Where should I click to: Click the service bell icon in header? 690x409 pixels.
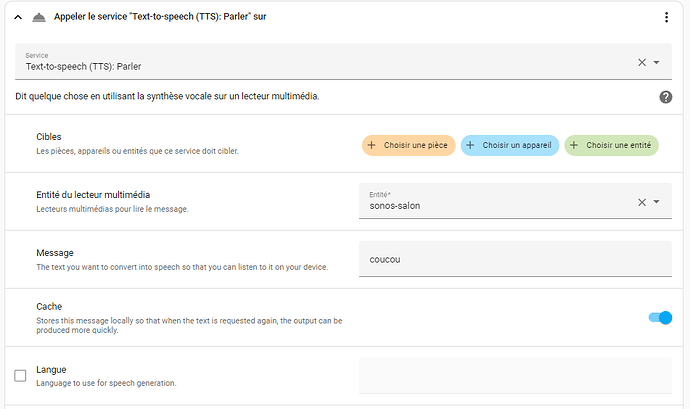tap(39, 17)
